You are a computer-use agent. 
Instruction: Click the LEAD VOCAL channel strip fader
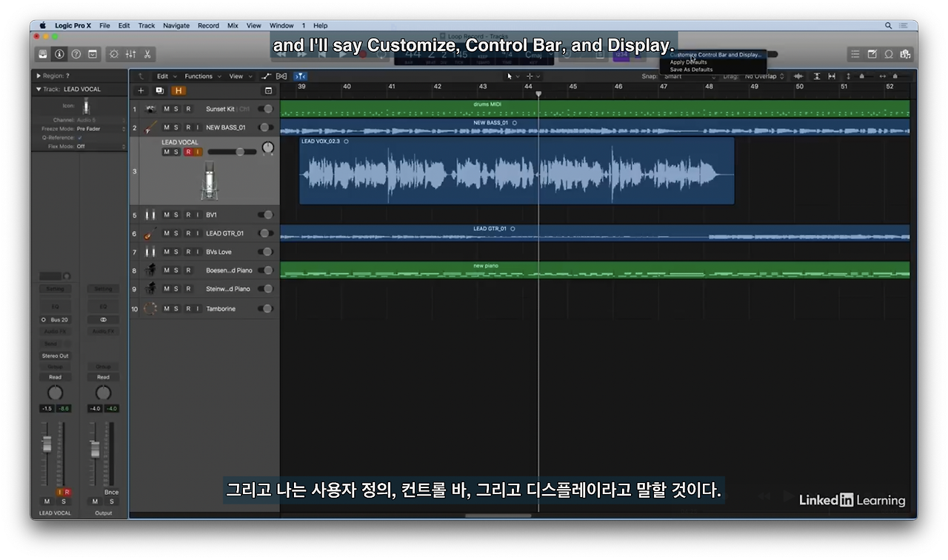pyautogui.click(x=47, y=444)
